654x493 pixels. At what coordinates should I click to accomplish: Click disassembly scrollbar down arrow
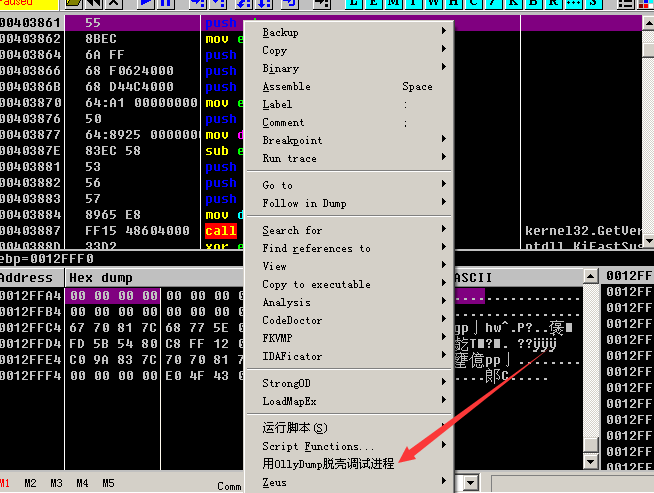[649, 241]
